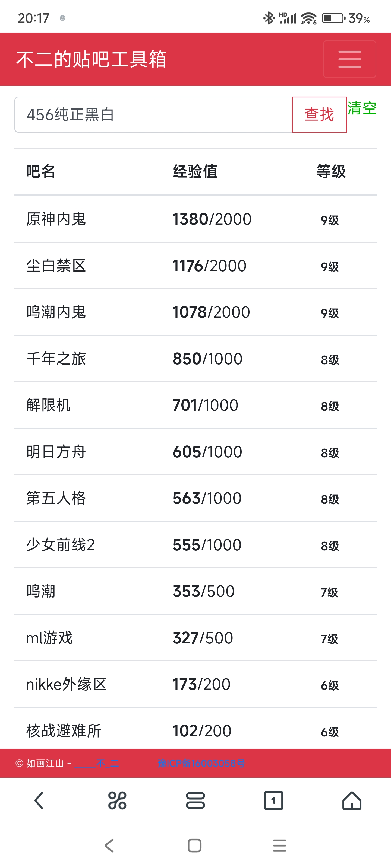This screenshot has width=391, height=868.
Task: Click the 查找 search button
Action: pos(319,114)
